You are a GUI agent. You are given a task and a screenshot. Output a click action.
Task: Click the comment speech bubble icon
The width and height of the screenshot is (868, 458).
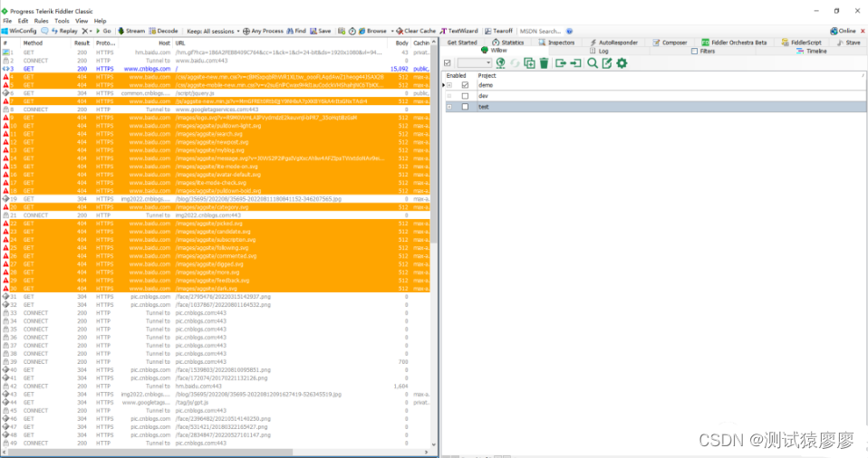44,31
